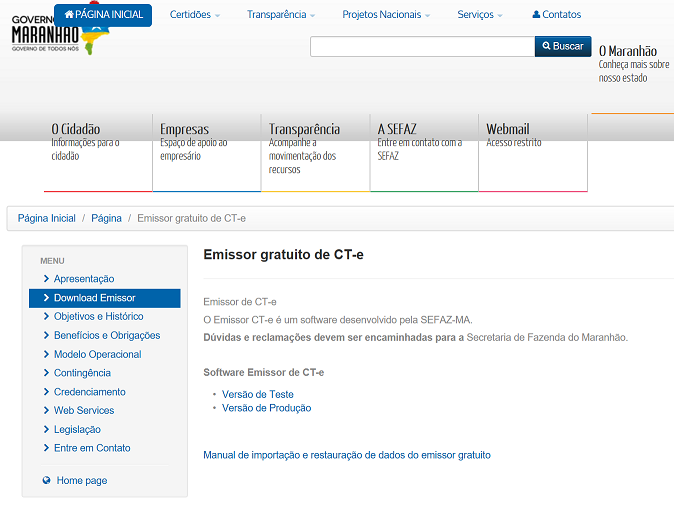The width and height of the screenshot is (674, 509).
Task: Download the Versão de Produção emissor
Action: click(267, 408)
